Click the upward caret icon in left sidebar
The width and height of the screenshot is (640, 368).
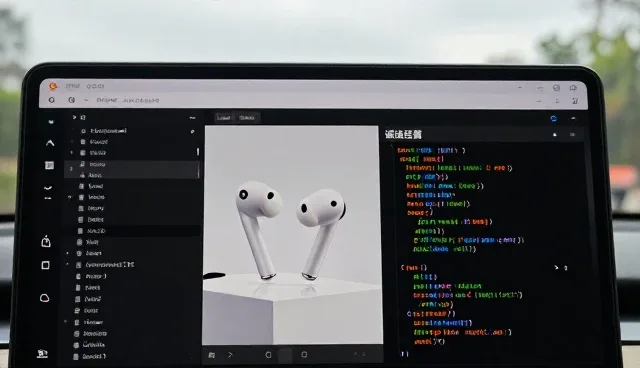tap(50, 143)
